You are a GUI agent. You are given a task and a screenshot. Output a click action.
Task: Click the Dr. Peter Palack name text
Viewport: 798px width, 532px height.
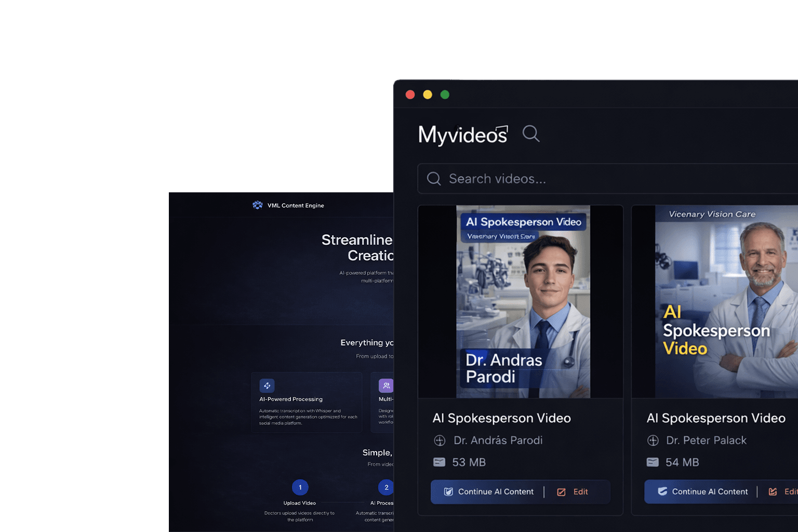[707, 440]
